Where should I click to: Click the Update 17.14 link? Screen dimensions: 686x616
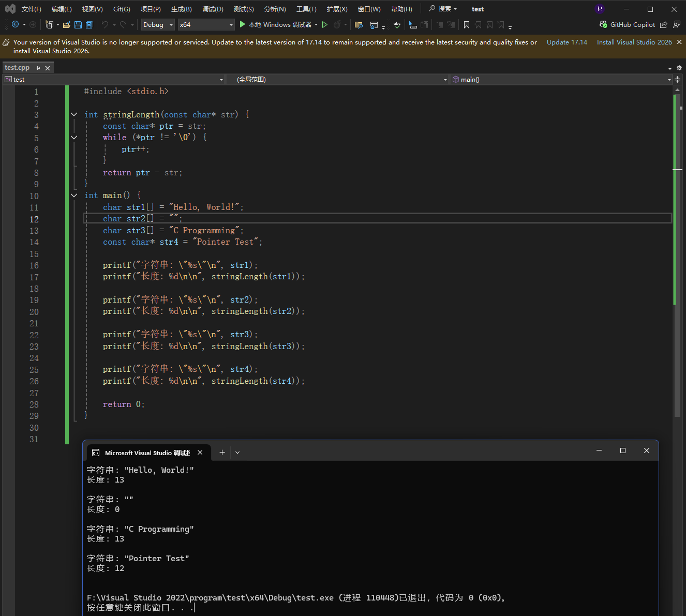tap(566, 42)
